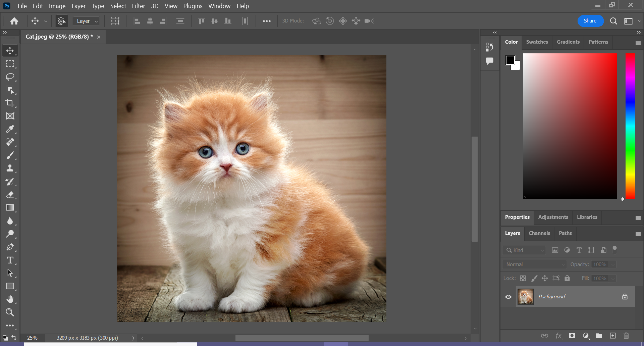Open the Edit Toolbar three-dots menu
Image resolution: width=644 pixels, height=346 pixels.
10,326
